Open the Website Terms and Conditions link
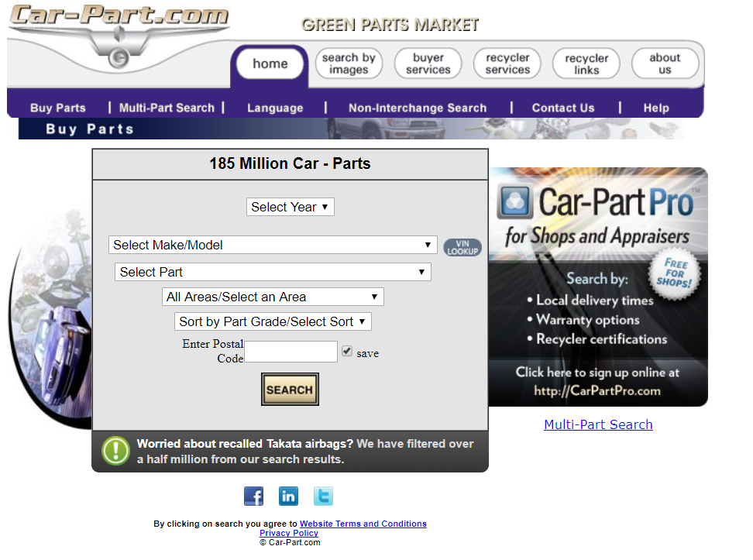The height and width of the screenshot is (560, 753). coord(363,524)
